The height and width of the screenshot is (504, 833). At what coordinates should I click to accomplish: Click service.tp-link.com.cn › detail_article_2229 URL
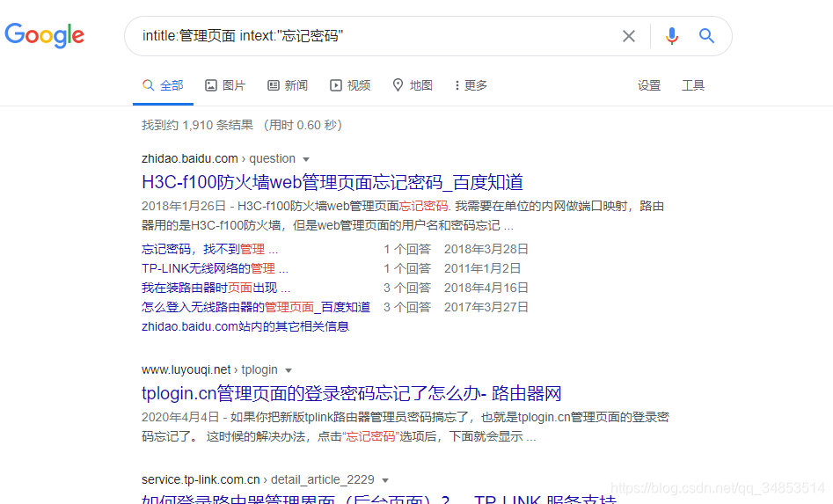coord(258,479)
